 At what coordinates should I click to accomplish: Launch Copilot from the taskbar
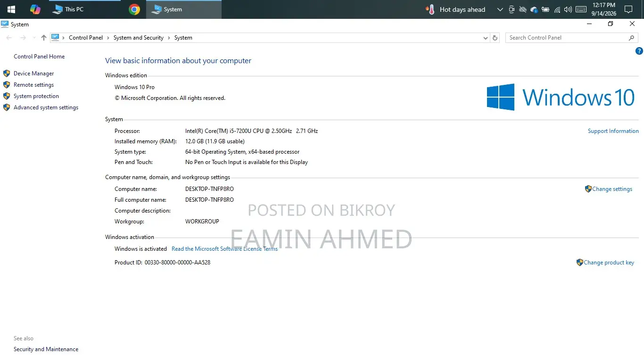pyautogui.click(x=35, y=9)
